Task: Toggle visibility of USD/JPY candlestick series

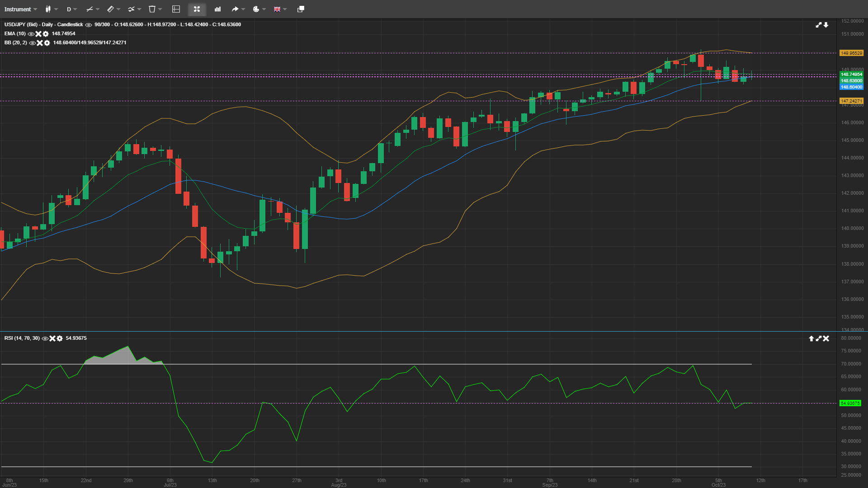Action: click(89, 25)
